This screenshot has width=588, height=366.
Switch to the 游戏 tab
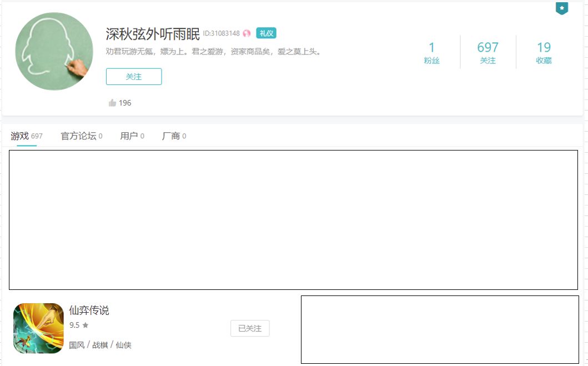26,136
